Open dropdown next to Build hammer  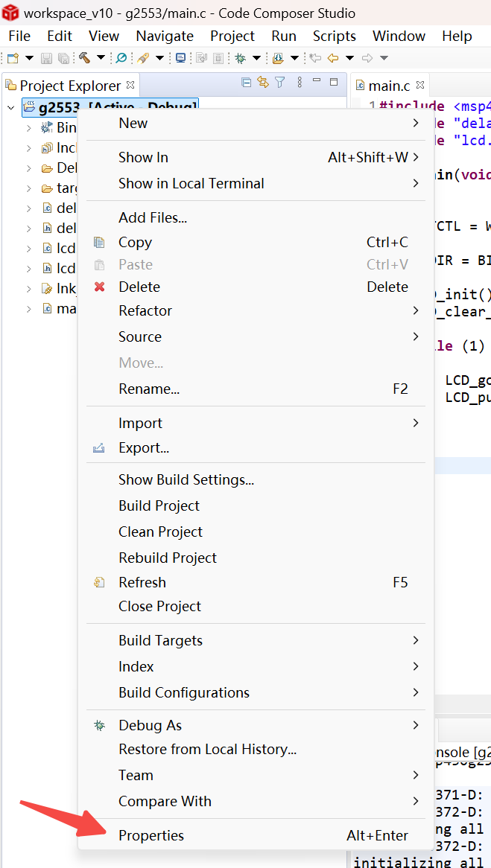101,57
